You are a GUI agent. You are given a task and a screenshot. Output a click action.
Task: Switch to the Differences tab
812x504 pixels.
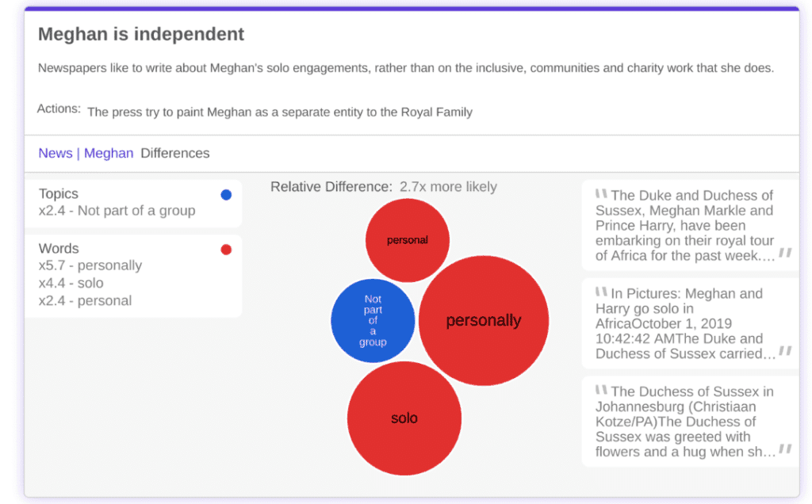[175, 153]
